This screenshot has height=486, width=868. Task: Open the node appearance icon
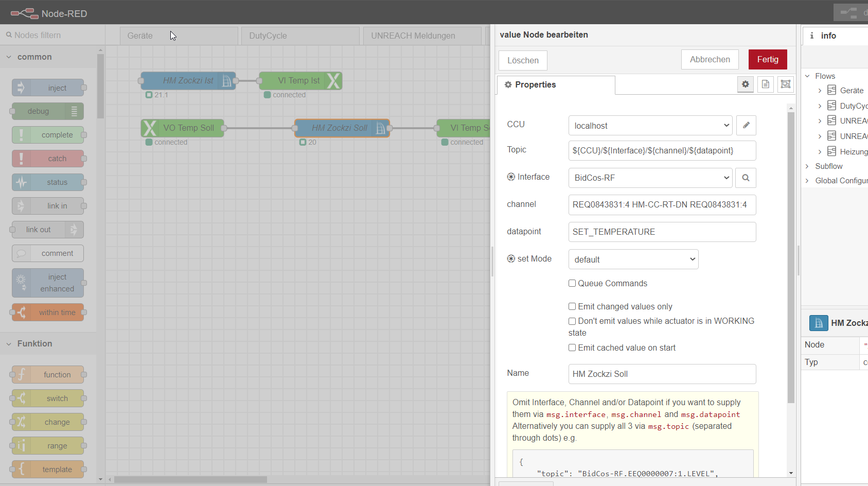(x=785, y=84)
